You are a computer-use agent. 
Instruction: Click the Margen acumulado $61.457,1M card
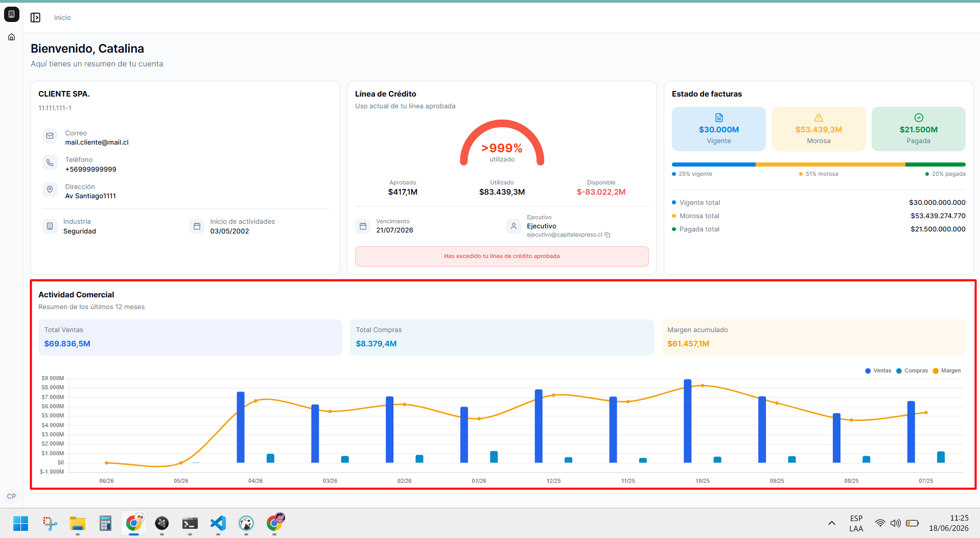tap(813, 337)
